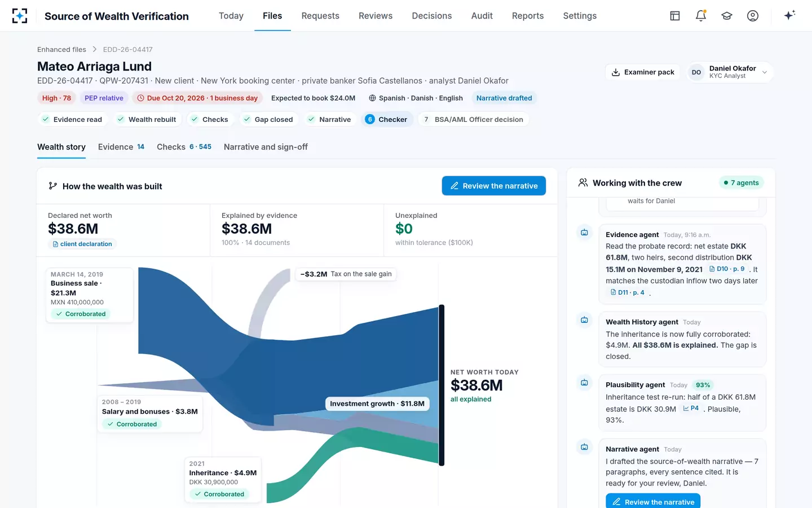Image resolution: width=812 pixels, height=508 pixels.
Task: Click the Investment growth $11.8M label
Action: (377, 404)
